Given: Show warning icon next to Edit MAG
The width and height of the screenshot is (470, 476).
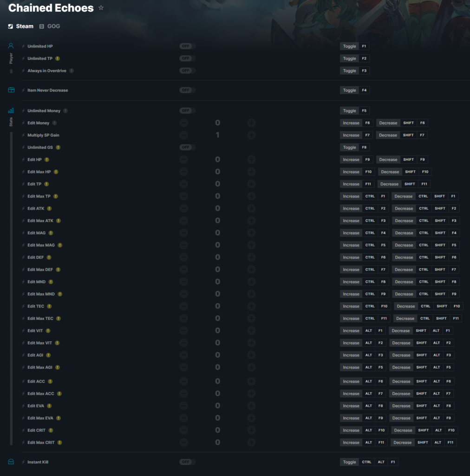Looking at the screenshot, I should pyautogui.click(x=51, y=233).
